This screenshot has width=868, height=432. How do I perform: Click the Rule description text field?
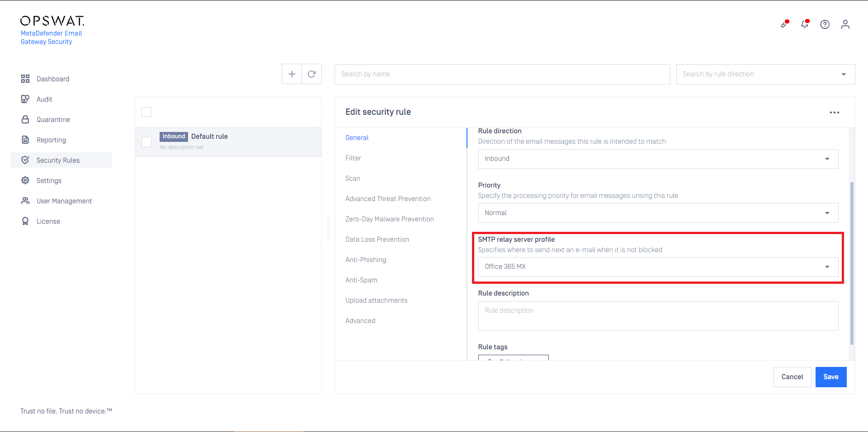(x=658, y=316)
